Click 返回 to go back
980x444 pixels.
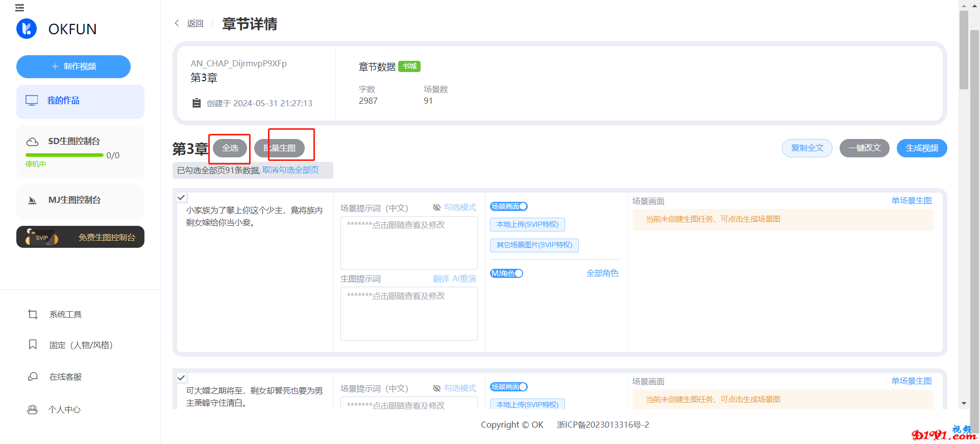pos(195,24)
